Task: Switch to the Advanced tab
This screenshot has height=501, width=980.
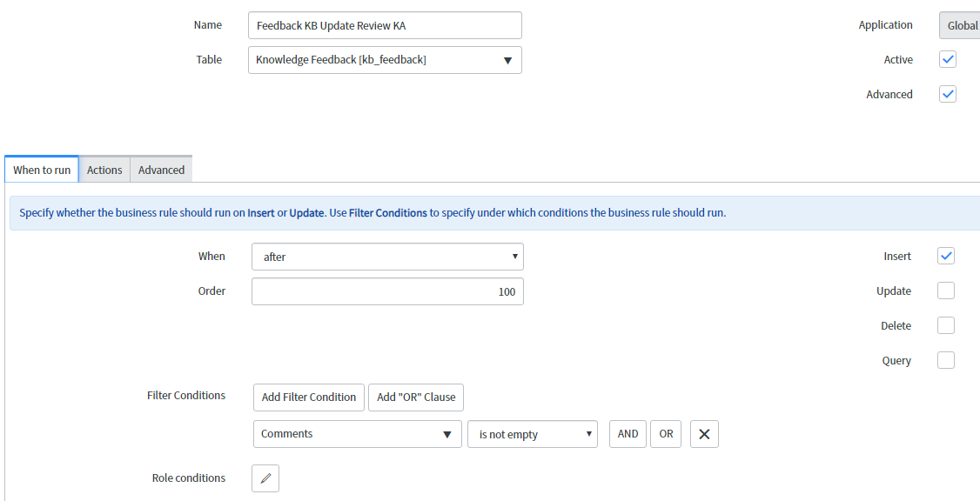Action: [x=161, y=170]
